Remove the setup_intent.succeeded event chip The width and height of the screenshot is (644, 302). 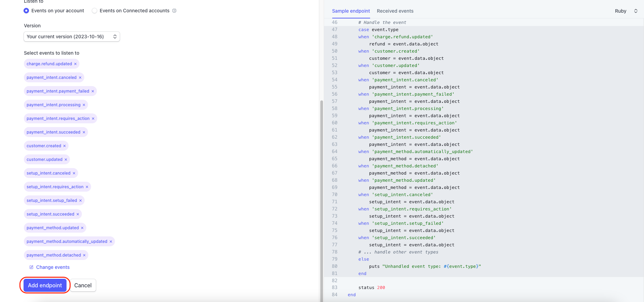click(x=78, y=214)
